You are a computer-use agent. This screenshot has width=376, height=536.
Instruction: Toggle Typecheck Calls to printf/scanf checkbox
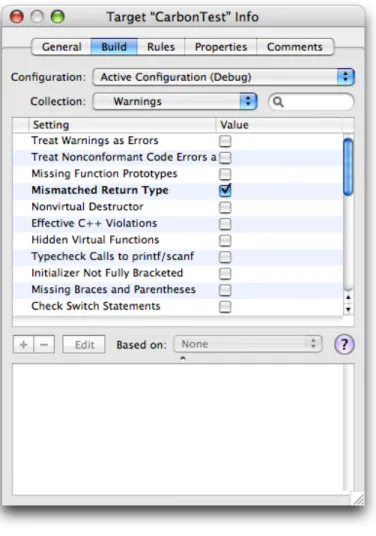tap(225, 257)
